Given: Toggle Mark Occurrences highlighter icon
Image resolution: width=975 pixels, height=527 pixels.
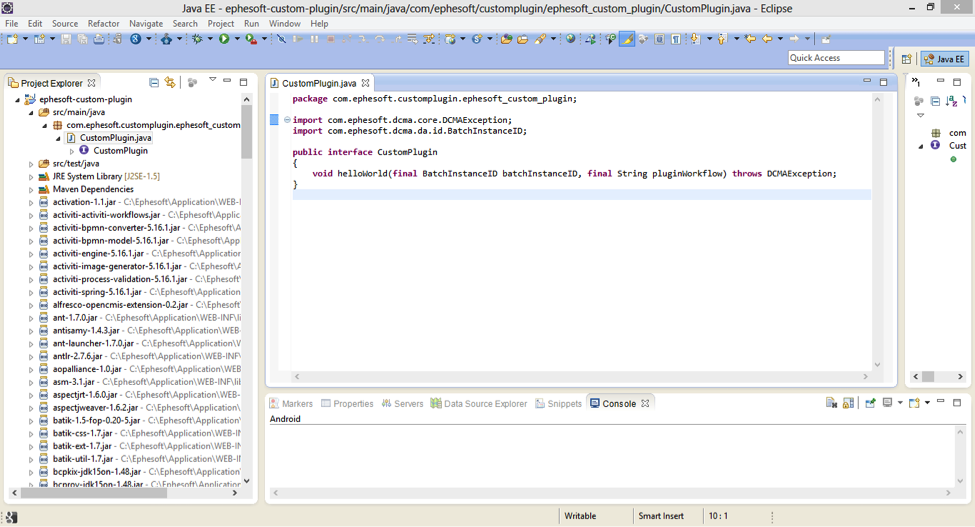Looking at the screenshot, I should point(627,39).
